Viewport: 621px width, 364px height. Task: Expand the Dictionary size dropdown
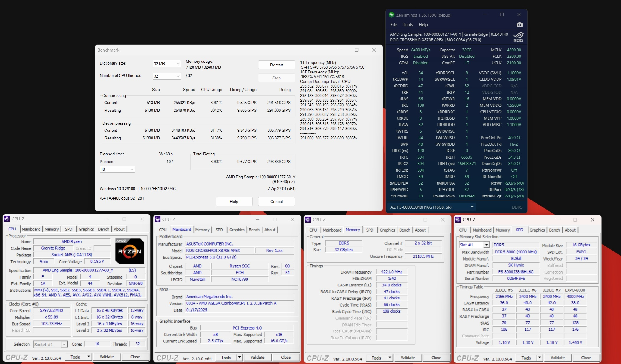pyautogui.click(x=167, y=64)
